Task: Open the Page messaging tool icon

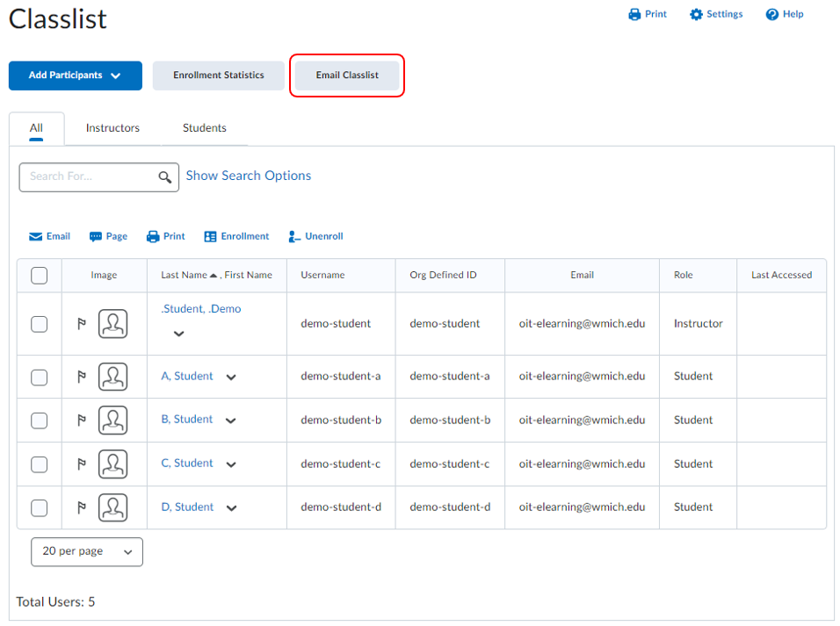Action: 107,235
